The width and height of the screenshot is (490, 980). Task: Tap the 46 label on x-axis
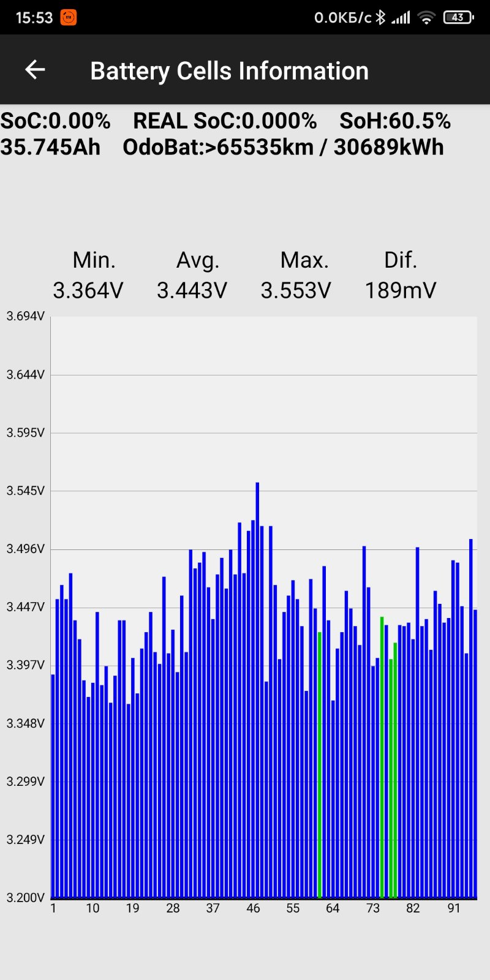(x=253, y=908)
